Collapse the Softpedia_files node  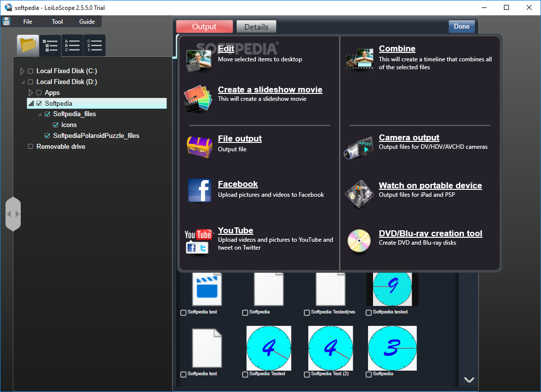[40, 114]
